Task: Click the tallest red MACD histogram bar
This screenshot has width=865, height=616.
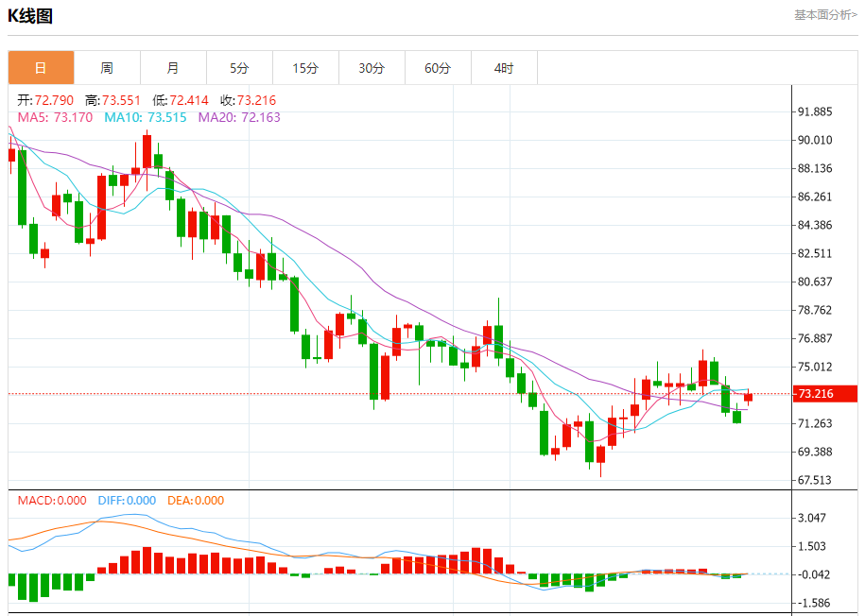Action: [x=147, y=560]
